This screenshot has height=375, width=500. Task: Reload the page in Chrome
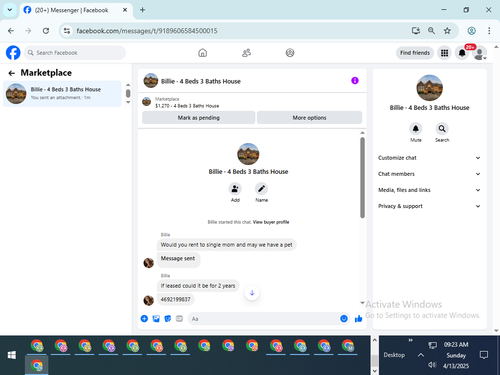46,31
